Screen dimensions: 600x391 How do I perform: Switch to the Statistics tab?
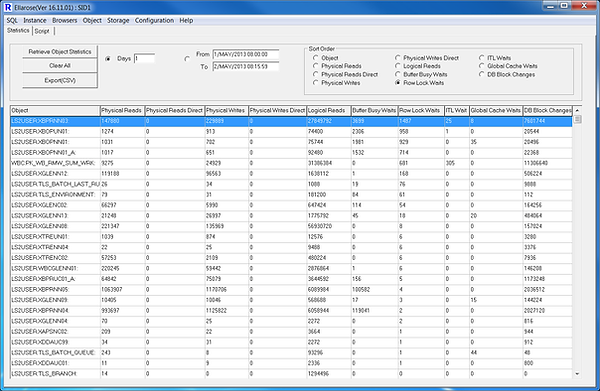18,31
